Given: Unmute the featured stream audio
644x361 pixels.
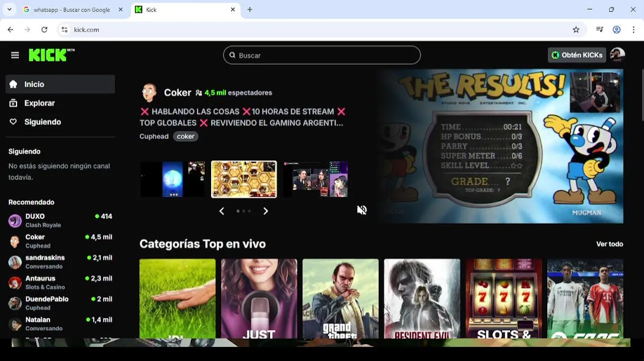Looking at the screenshot, I should click(362, 210).
